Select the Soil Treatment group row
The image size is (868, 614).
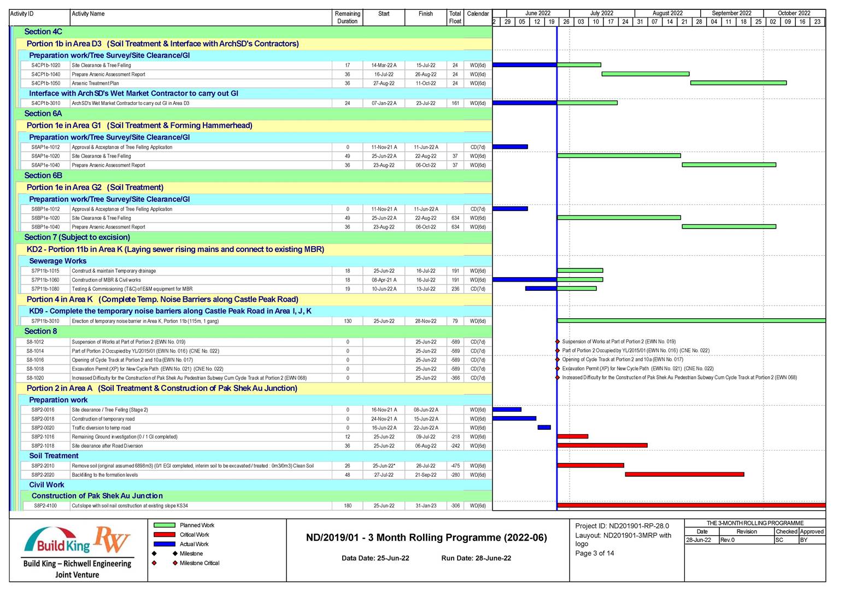[256, 456]
